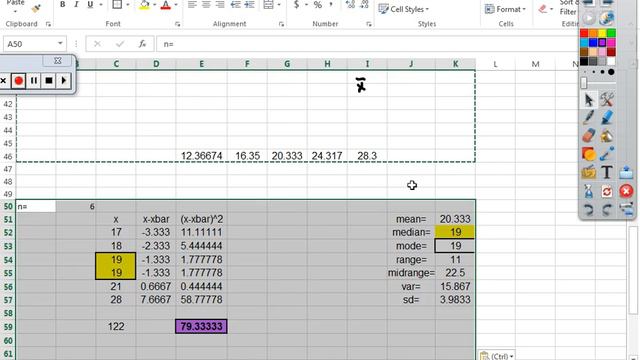640x360 pixels.
Task: Open Paste Options (Ctrl) button
Action: coord(496,356)
